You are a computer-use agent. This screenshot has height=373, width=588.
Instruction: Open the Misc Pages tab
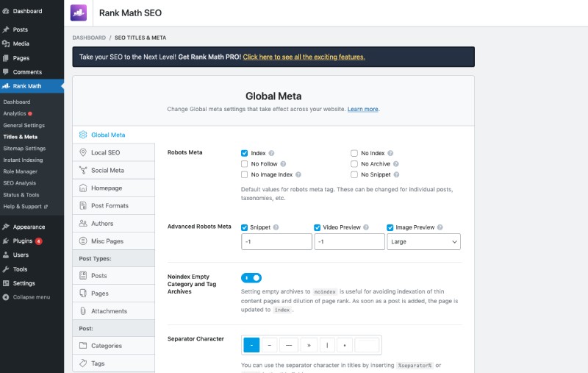tap(114, 241)
